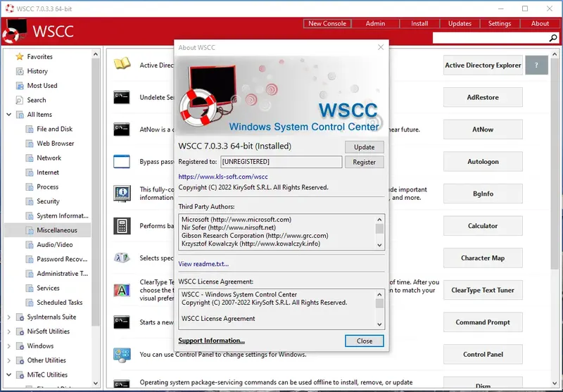Select the Miscellaneous tree item
The width and height of the screenshot is (563, 392).
click(47, 230)
